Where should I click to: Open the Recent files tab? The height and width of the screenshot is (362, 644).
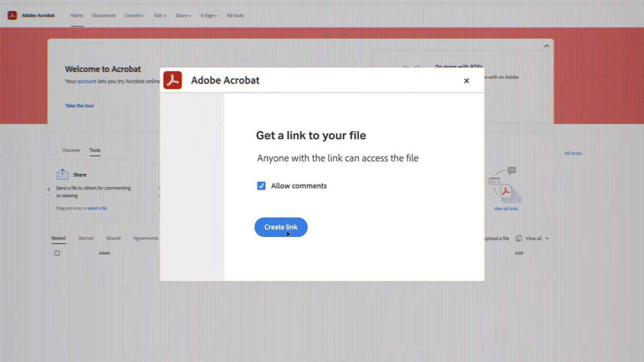58,238
